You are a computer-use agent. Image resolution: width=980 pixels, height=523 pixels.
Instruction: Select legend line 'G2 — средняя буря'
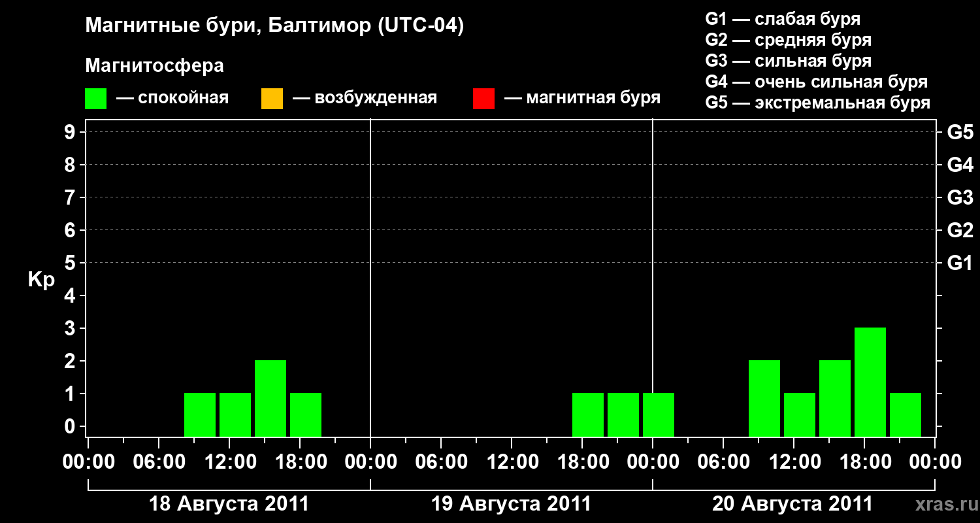788,40
